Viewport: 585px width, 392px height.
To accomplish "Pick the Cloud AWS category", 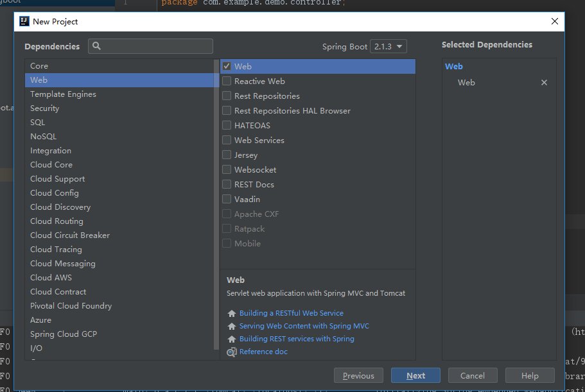I will [x=119, y=278].
